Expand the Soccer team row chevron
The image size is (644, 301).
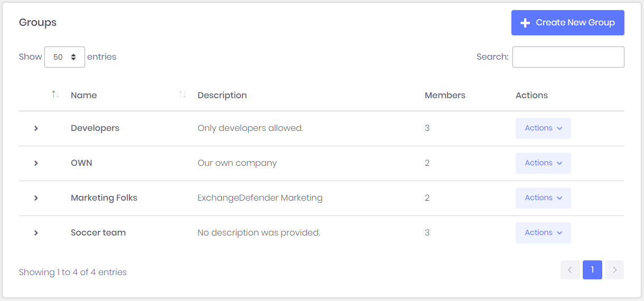pos(36,233)
